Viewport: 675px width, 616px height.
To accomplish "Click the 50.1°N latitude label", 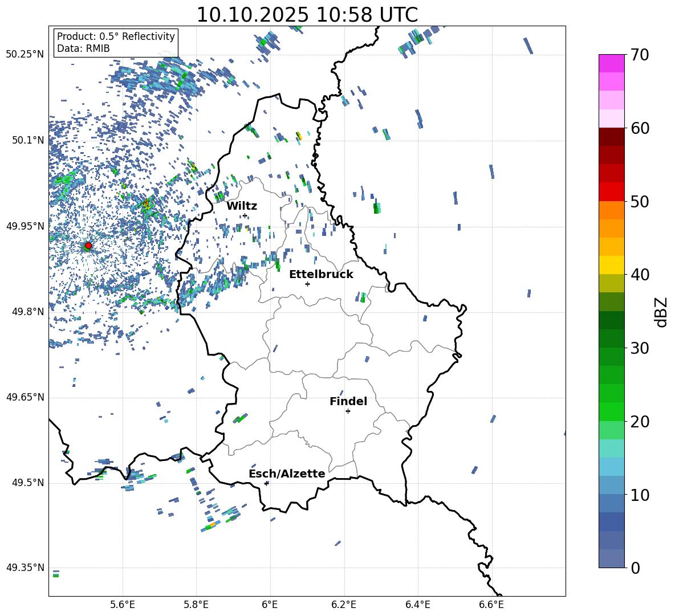I will (29, 140).
